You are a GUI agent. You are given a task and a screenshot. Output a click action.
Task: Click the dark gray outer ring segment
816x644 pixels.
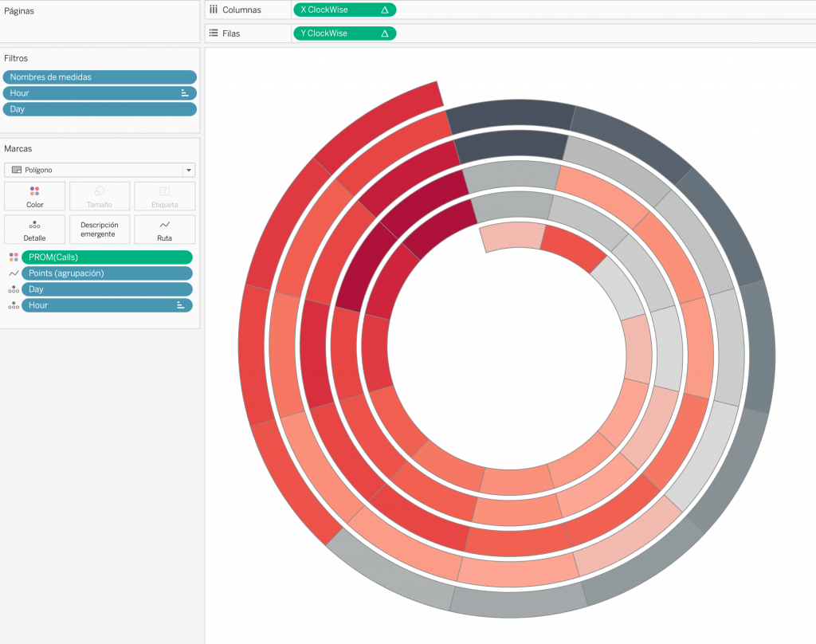pyautogui.click(x=510, y=114)
